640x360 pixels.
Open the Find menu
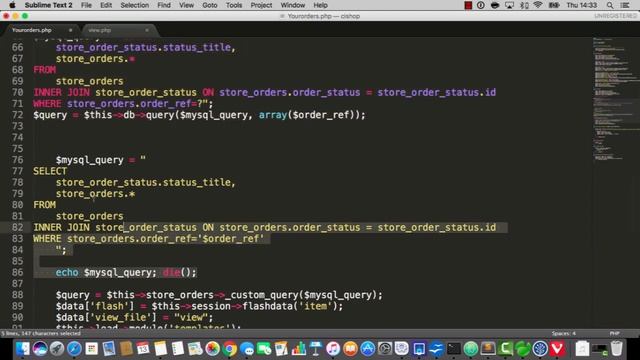pyautogui.click(x=164, y=5)
